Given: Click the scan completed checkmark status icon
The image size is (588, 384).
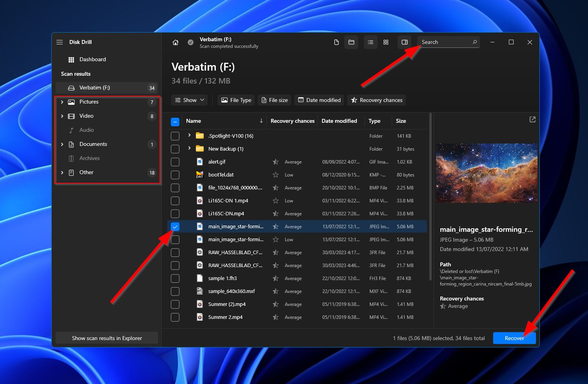Looking at the screenshot, I should (190, 42).
